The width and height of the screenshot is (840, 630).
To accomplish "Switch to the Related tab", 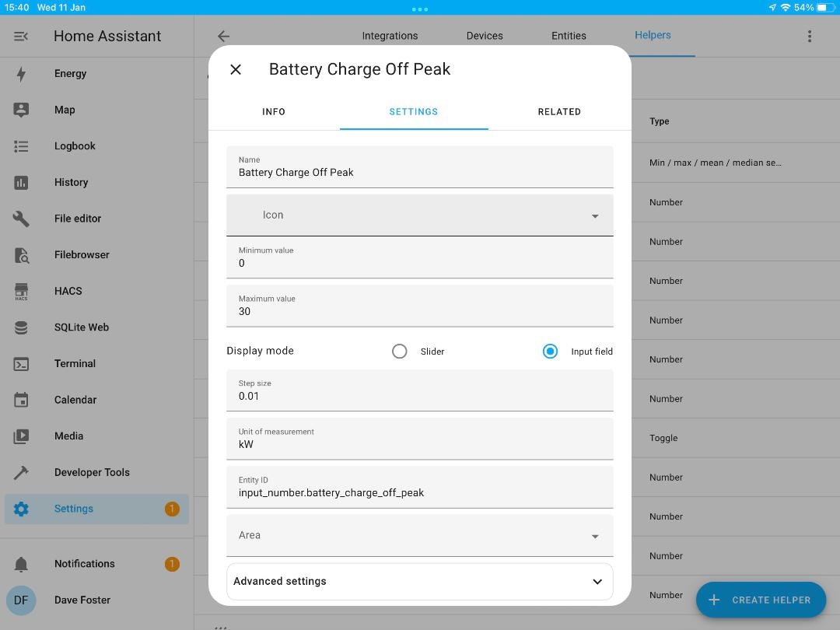I will [x=559, y=112].
